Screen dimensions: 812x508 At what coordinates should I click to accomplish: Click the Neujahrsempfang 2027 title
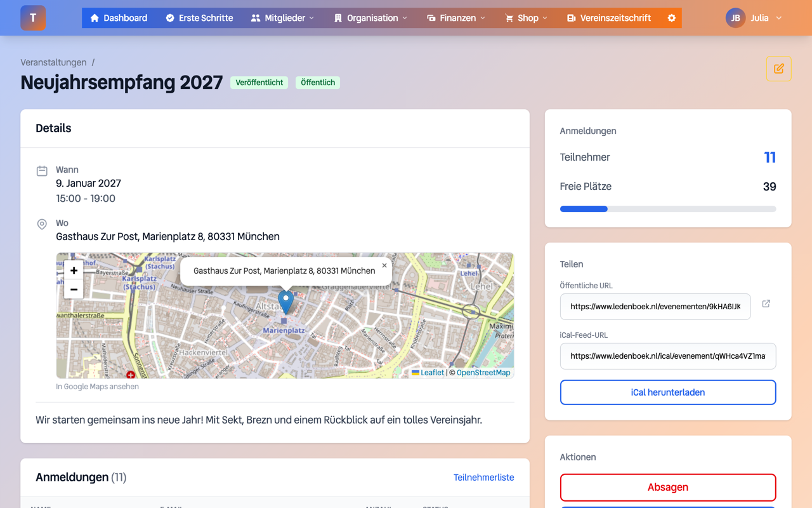(x=122, y=83)
